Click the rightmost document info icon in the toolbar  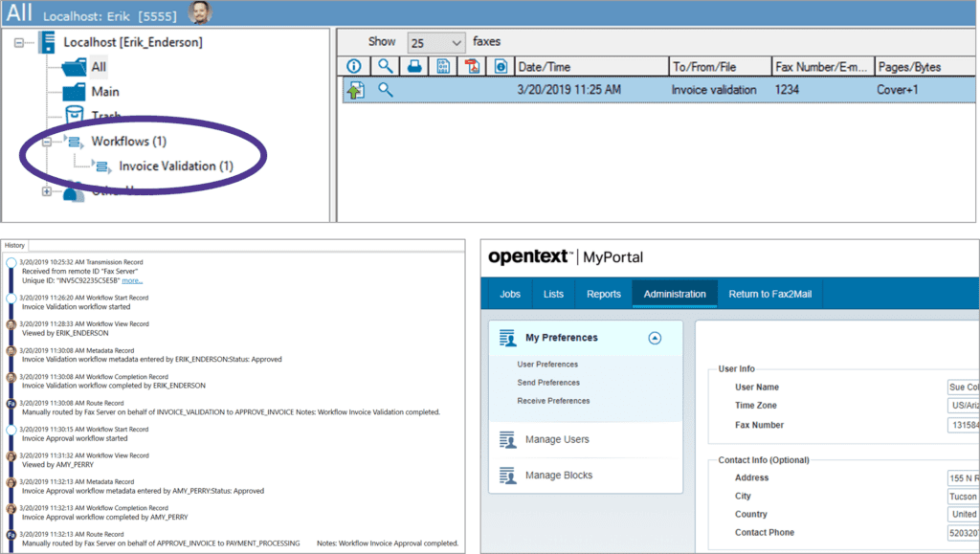501,66
